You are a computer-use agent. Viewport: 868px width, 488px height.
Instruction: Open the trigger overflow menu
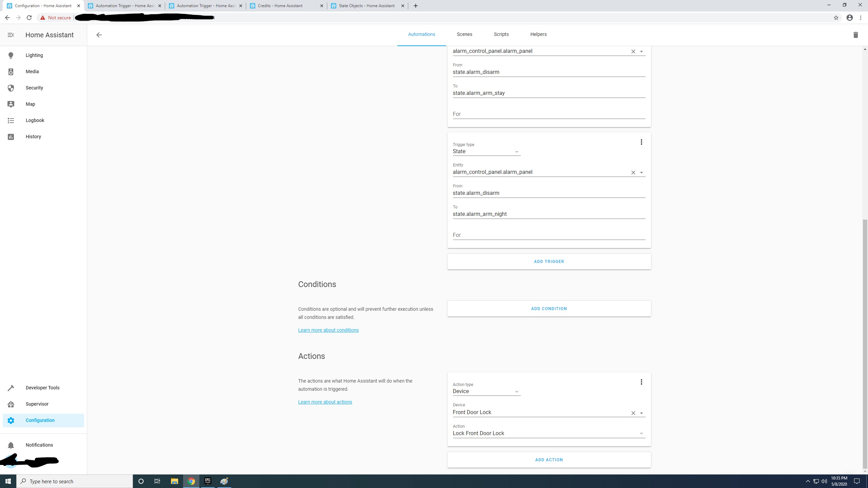pos(641,142)
